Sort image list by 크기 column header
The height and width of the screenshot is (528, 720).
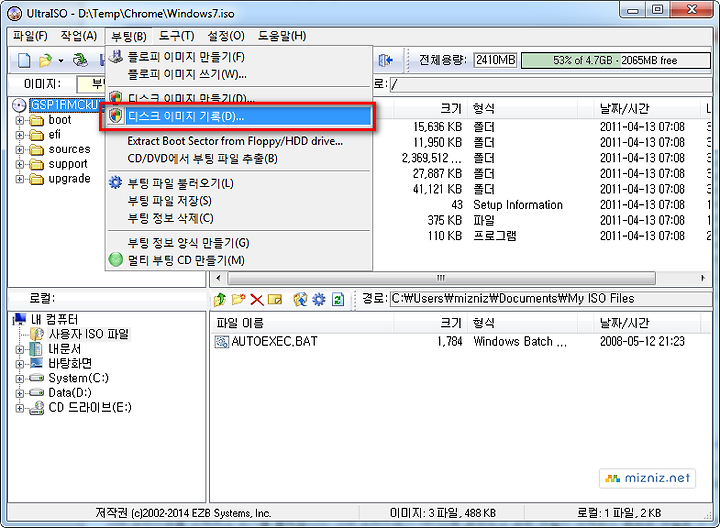431,109
